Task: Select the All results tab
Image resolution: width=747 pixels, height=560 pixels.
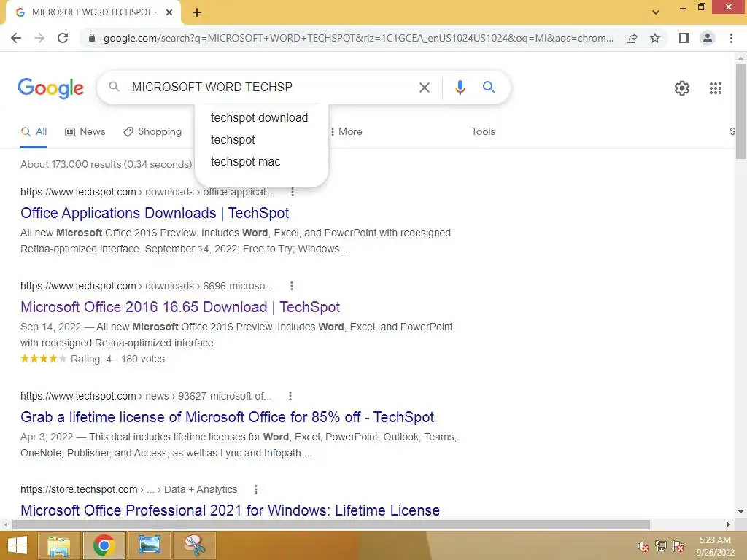Action: (x=34, y=131)
